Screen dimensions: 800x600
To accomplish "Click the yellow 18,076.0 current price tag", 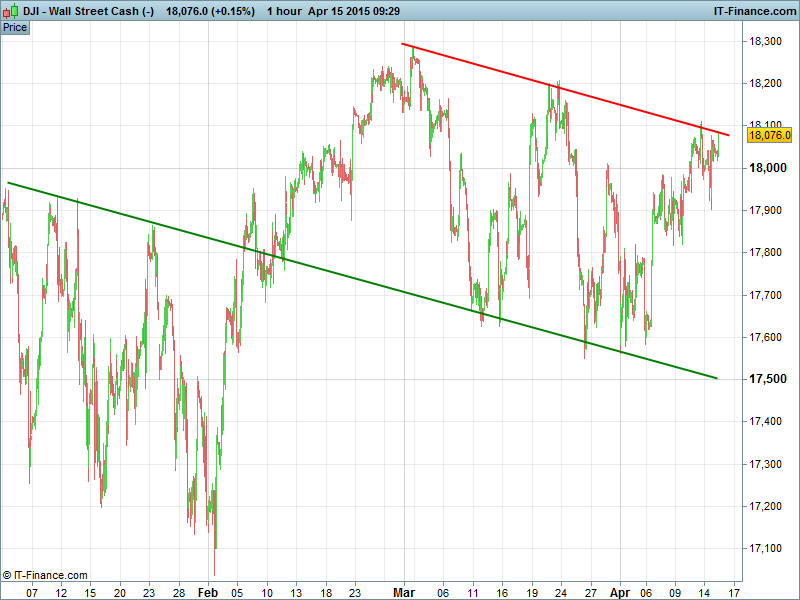I will click(770, 135).
